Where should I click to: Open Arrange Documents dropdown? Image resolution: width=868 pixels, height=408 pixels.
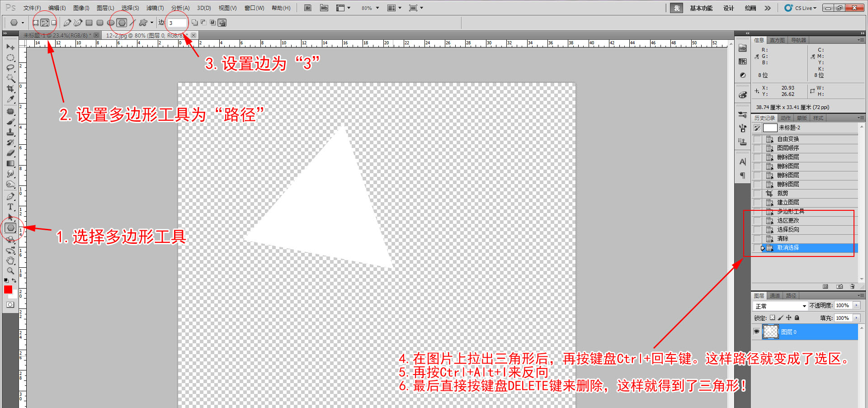(x=394, y=8)
